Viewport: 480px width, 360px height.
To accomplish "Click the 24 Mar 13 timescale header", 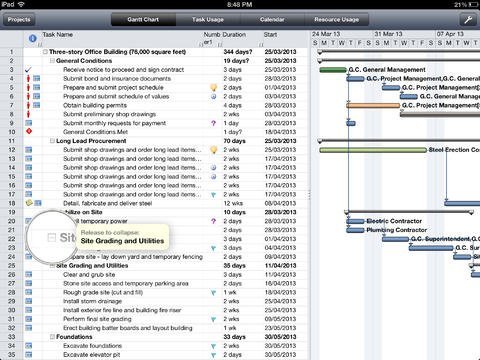I will [326, 34].
